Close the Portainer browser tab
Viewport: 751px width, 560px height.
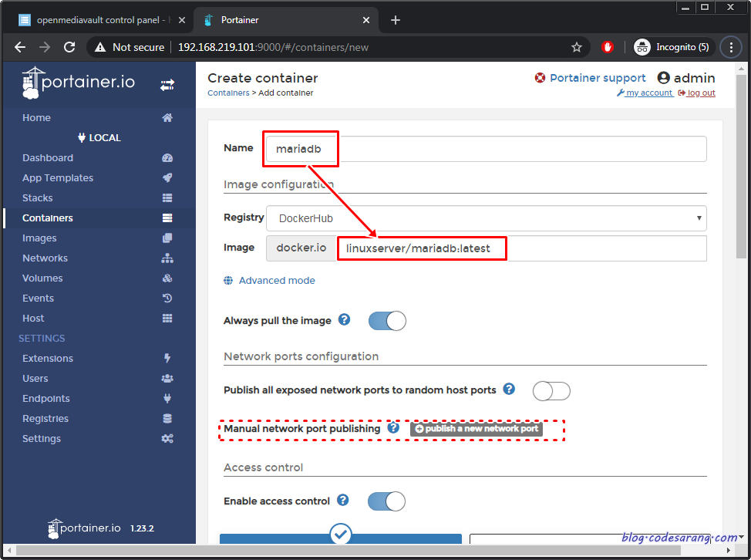coord(366,20)
